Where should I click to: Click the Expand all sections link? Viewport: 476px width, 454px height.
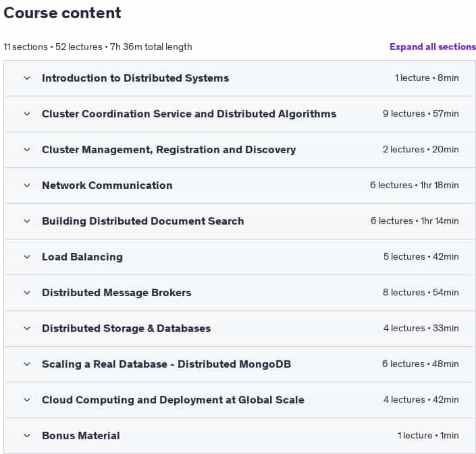point(433,47)
